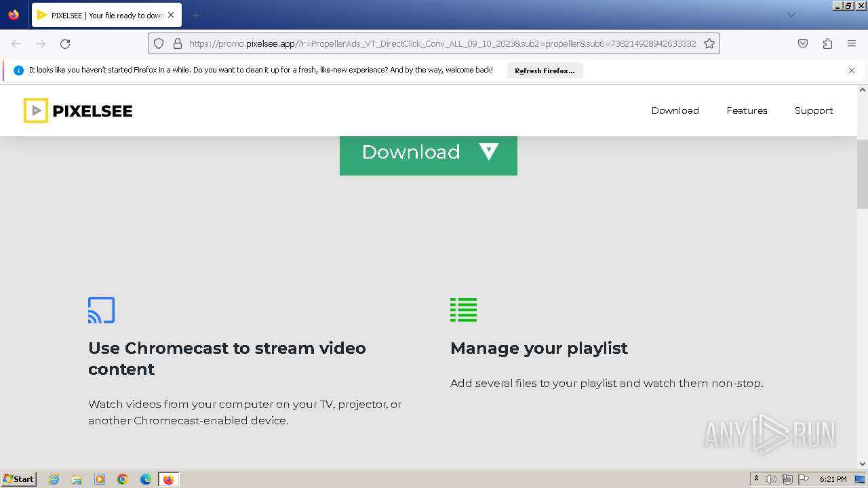
Task: Click the volume speaker tray icon
Action: [771, 479]
